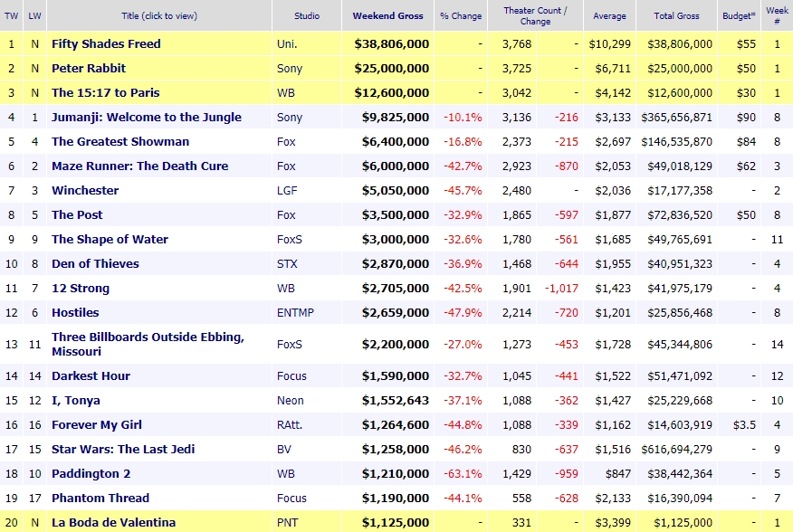Select the -10.1% change value
The image size is (793, 532).
click(x=463, y=118)
